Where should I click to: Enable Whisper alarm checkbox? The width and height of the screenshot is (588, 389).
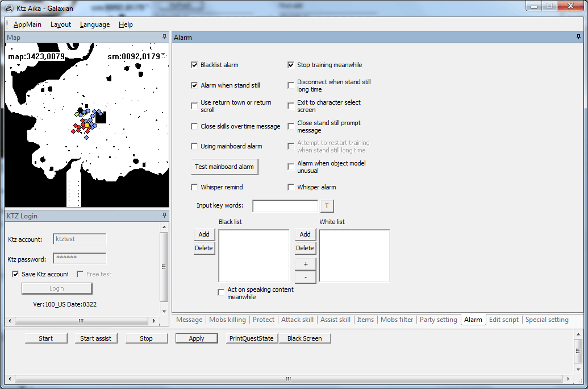(291, 187)
